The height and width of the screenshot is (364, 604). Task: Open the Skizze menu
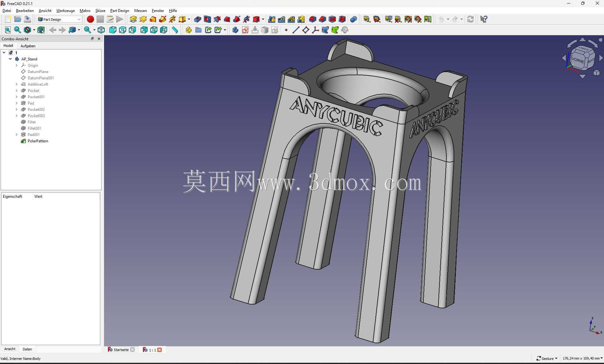(x=100, y=10)
